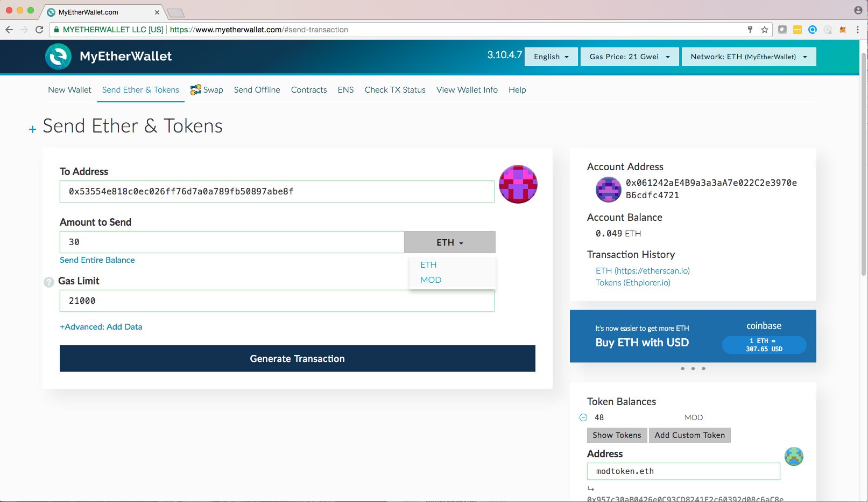Focus the To Address input field

click(x=277, y=192)
